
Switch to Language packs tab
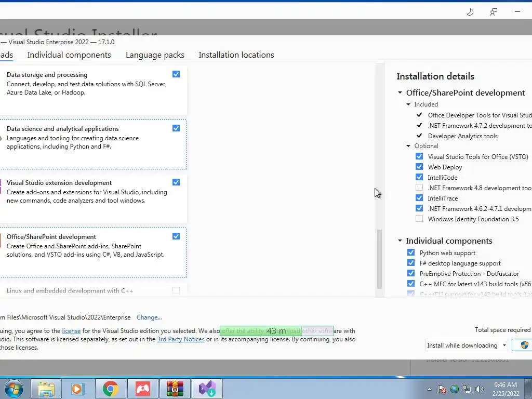coord(155,55)
